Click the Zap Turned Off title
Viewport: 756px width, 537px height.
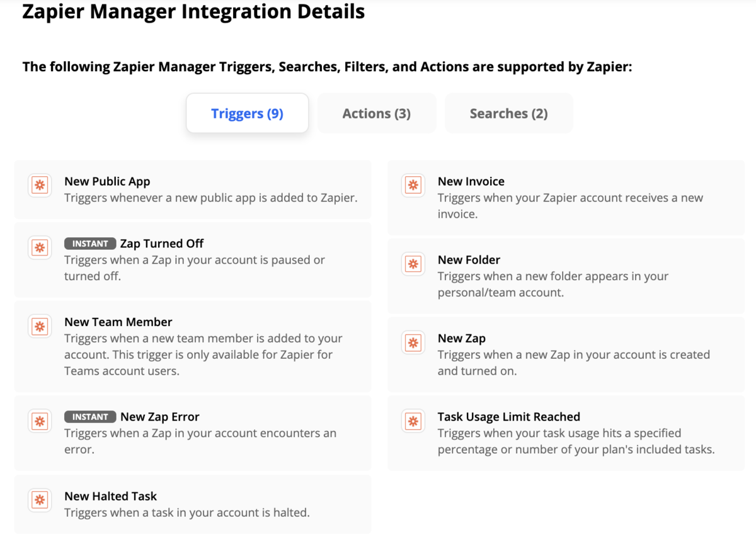[162, 244]
